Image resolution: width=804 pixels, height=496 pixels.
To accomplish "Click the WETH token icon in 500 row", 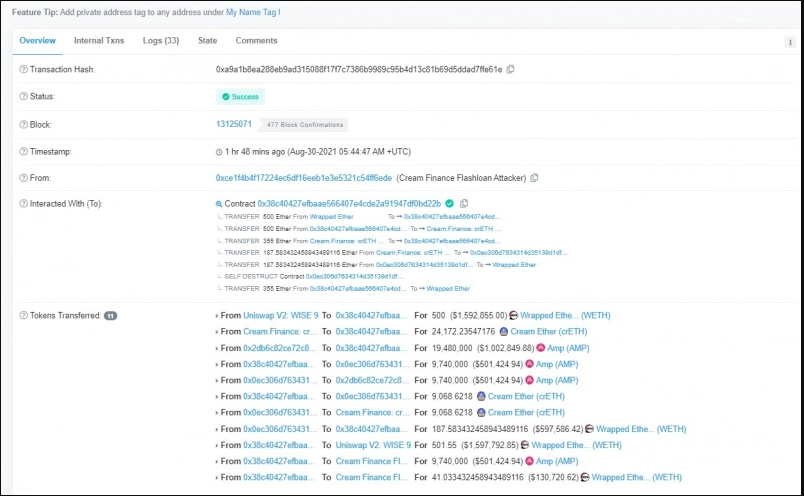I will (x=513, y=315).
